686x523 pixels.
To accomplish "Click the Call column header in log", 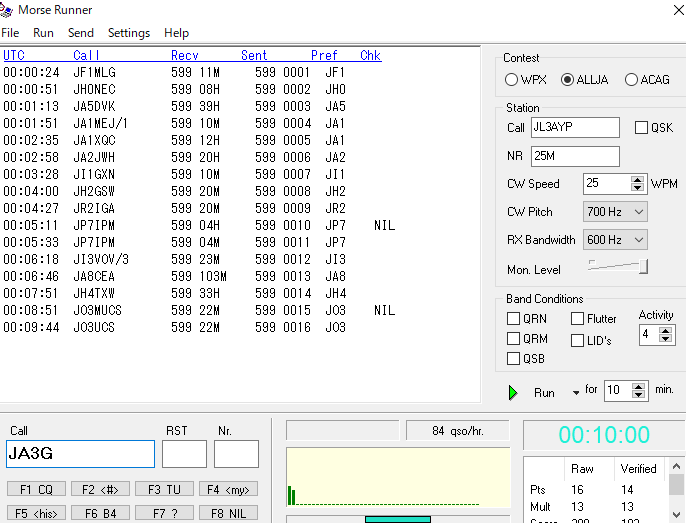I will coord(86,56).
